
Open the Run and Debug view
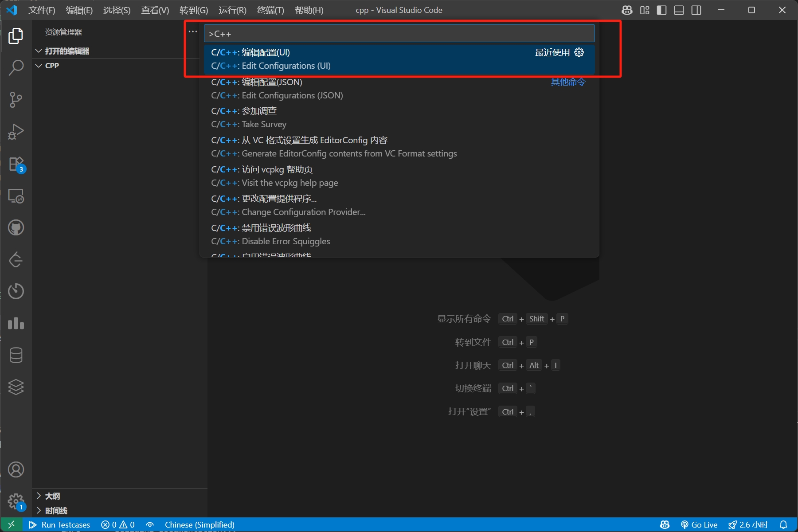point(16,131)
